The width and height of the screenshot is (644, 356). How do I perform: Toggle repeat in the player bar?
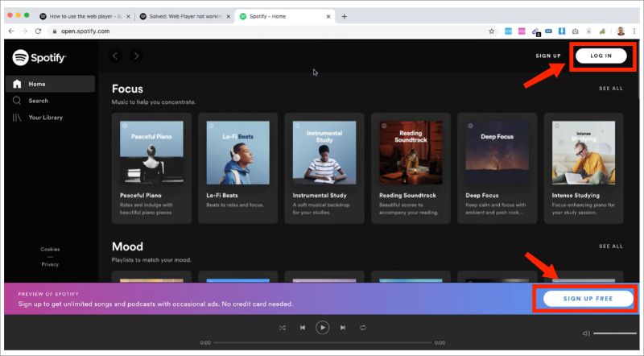coord(363,328)
